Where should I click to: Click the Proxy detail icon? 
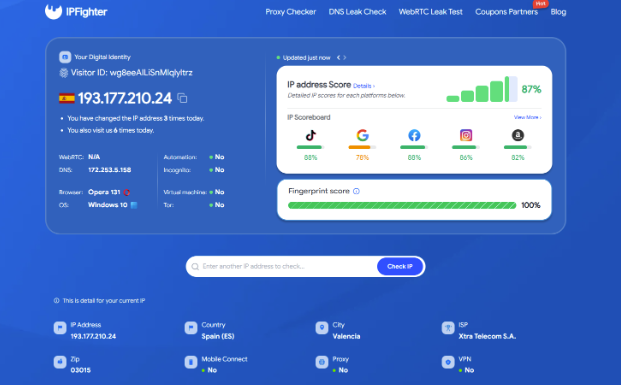[x=322, y=362]
